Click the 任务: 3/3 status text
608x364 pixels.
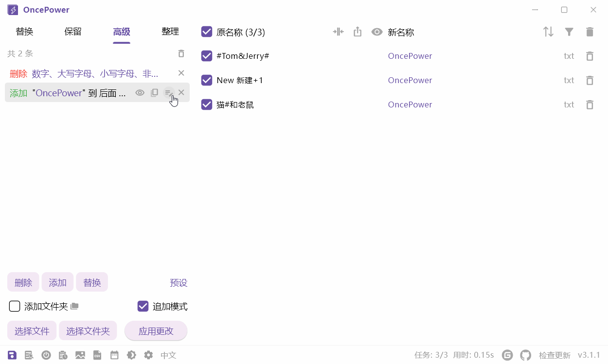click(x=431, y=355)
